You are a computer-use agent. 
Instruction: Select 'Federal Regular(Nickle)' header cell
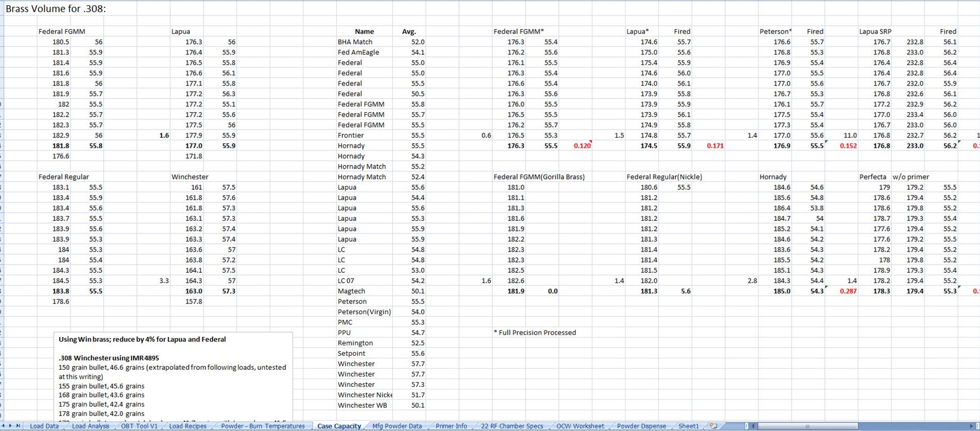(x=664, y=177)
